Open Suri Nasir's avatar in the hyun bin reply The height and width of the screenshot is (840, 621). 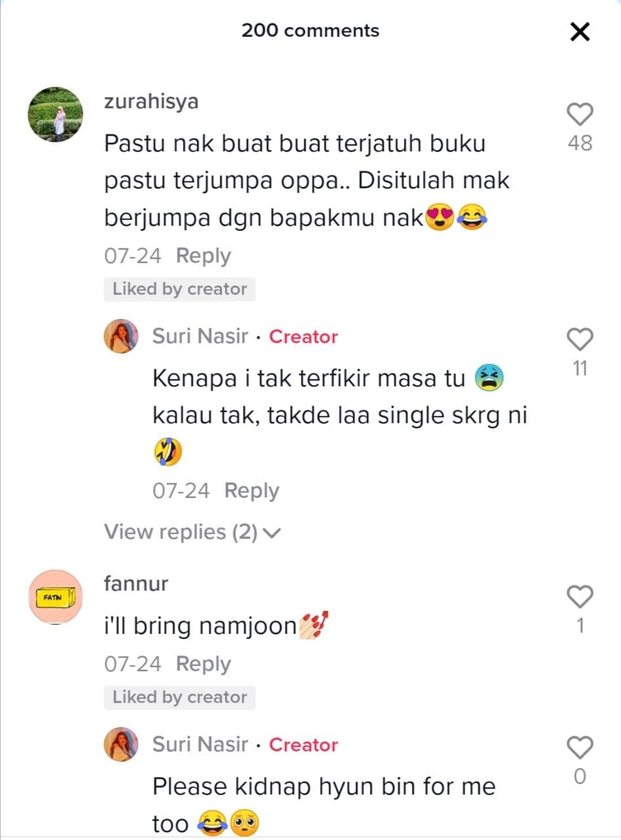pos(121,744)
